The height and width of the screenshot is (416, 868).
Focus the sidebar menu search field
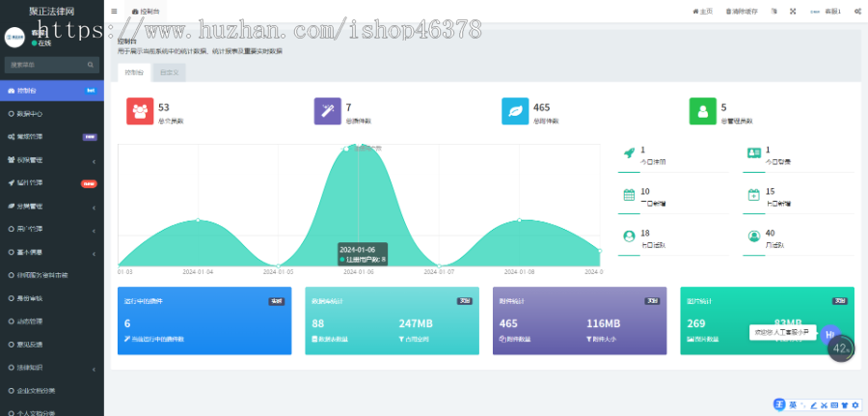coord(47,65)
